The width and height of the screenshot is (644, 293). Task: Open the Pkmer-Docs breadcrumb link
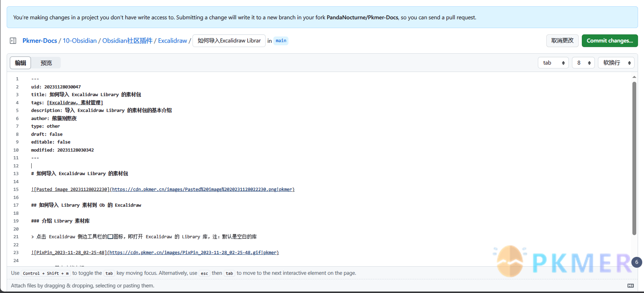point(40,41)
